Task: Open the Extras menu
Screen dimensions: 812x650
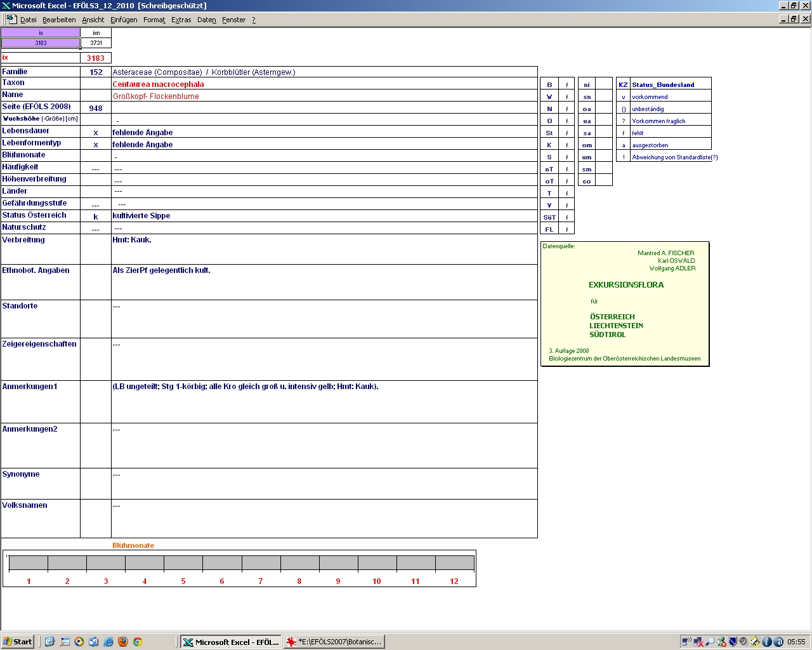Action: coord(181,20)
